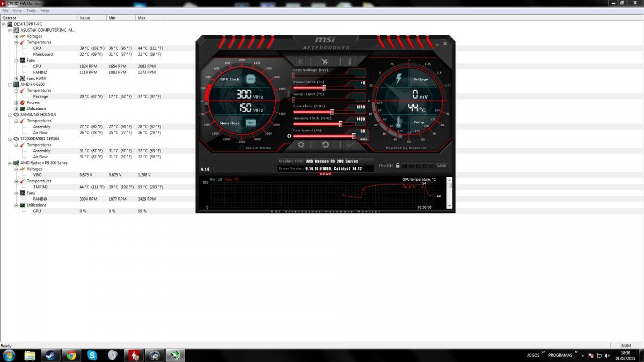Select profile slot 4
Screen dimensions: 644x362
click(x=425, y=166)
